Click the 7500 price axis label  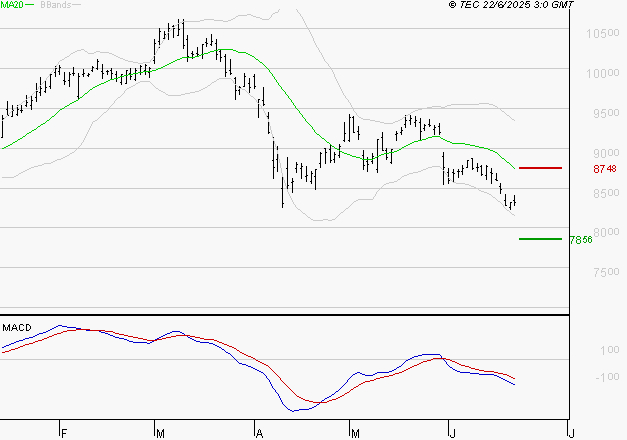pos(606,272)
